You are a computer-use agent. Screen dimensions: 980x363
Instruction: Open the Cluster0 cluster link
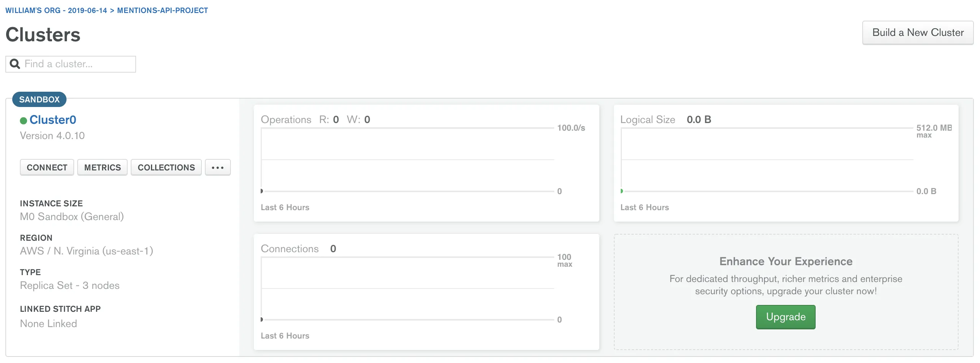[53, 120]
